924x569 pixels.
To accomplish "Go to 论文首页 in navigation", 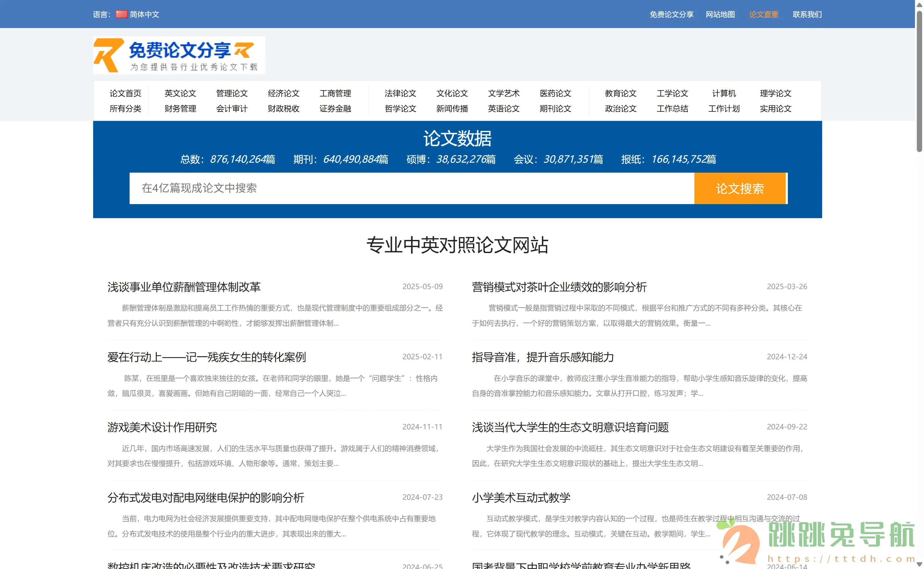I will point(125,93).
